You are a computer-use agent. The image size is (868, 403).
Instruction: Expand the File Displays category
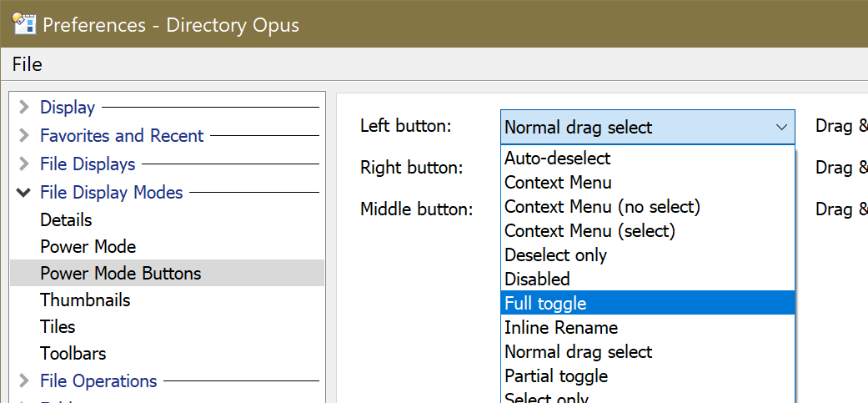(23, 164)
